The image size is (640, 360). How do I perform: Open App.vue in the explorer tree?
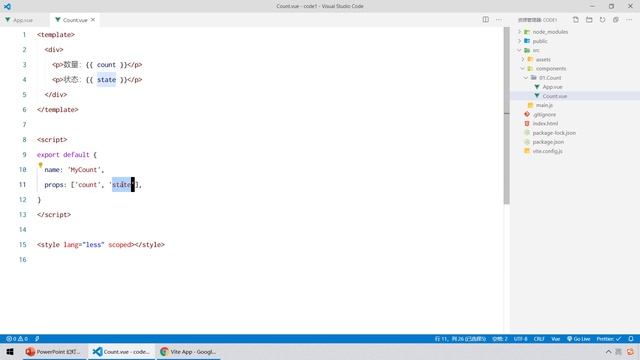click(x=552, y=87)
